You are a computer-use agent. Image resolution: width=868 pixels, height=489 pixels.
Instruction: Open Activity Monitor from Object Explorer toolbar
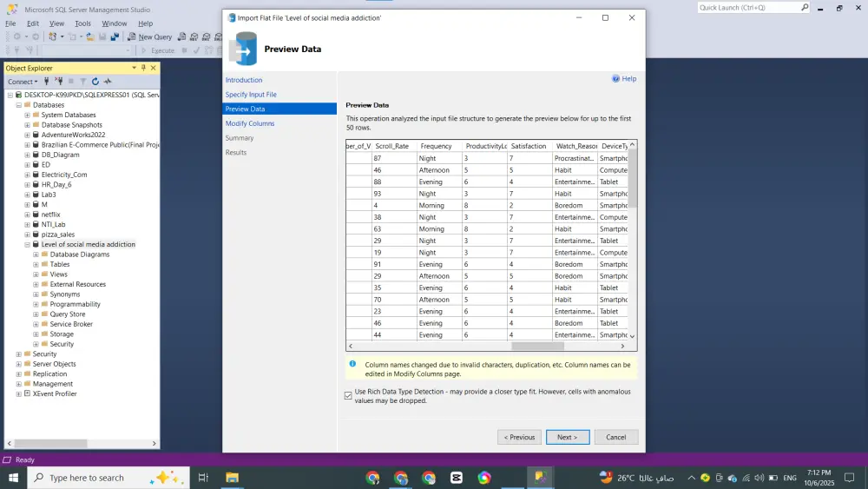tap(108, 82)
